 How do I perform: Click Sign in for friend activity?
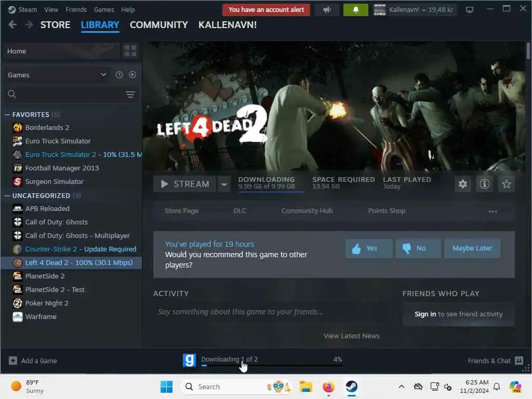click(x=425, y=314)
